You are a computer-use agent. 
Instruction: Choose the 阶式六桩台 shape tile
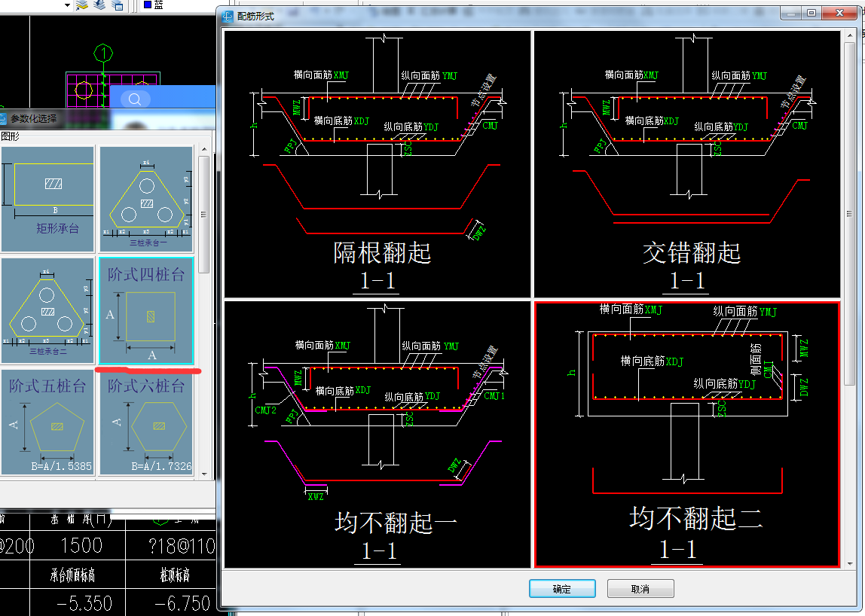(146, 422)
